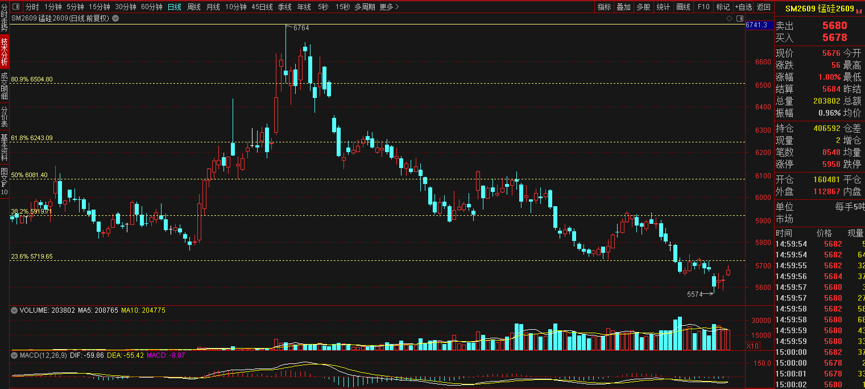865x389 pixels.
Task: Open the dropdown arrow after 锰硅2609(日线 前复权)
Action: coord(115,18)
